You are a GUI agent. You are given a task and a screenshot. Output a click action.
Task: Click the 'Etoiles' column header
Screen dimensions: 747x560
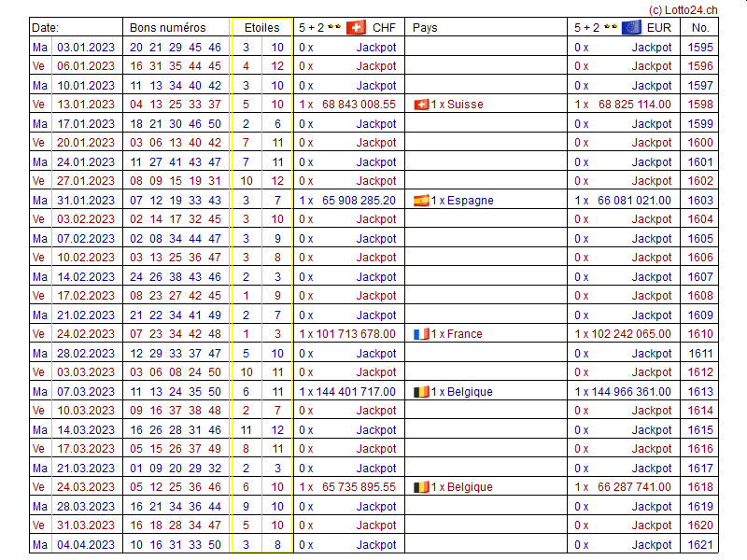261,28
